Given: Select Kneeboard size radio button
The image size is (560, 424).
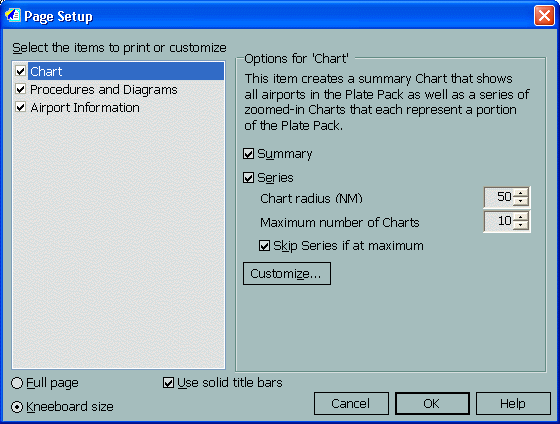Looking at the screenshot, I should point(17,407).
